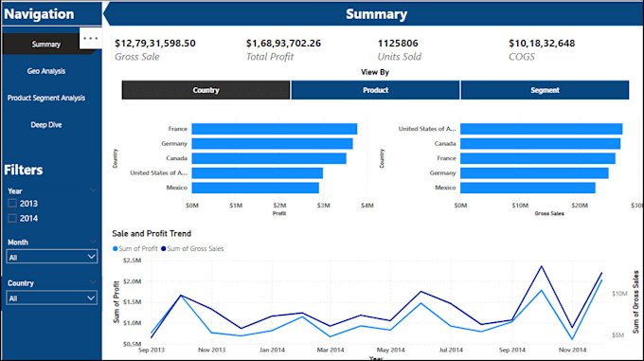Screen dimensions: 644x361
Task: Open the Deep Dive page
Action: click(x=46, y=125)
